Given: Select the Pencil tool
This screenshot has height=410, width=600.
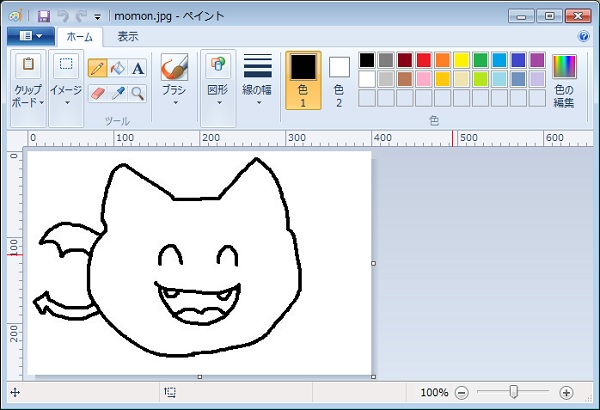Looking at the screenshot, I should pos(98,68).
